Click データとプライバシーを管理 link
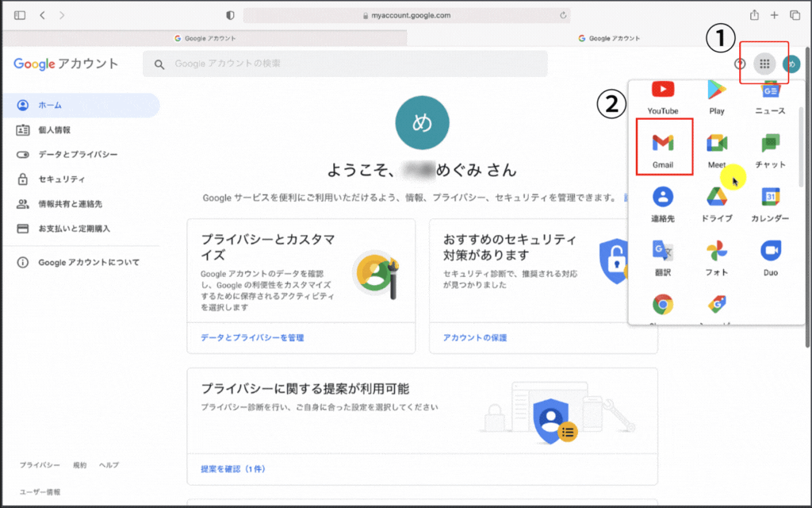This screenshot has height=508, width=812. click(252, 337)
